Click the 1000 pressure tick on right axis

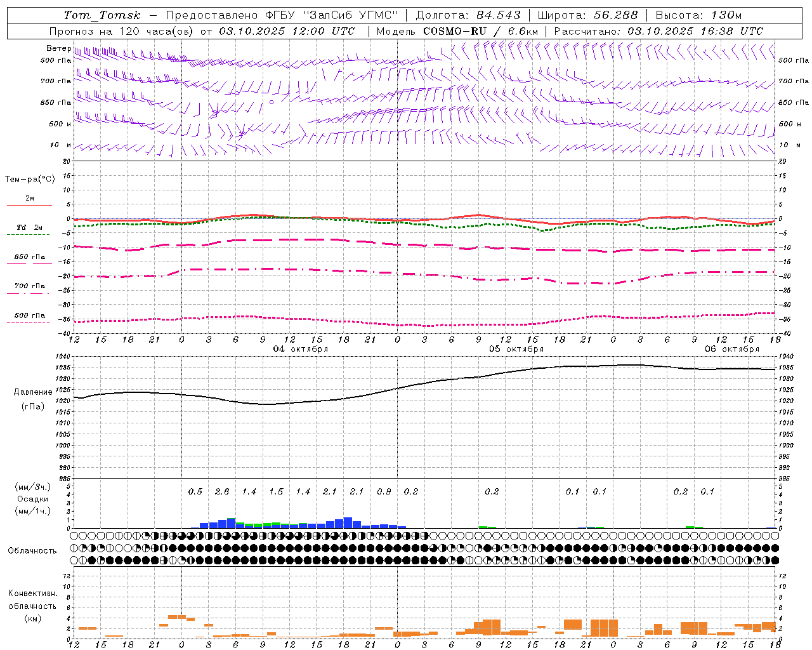tap(787, 446)
